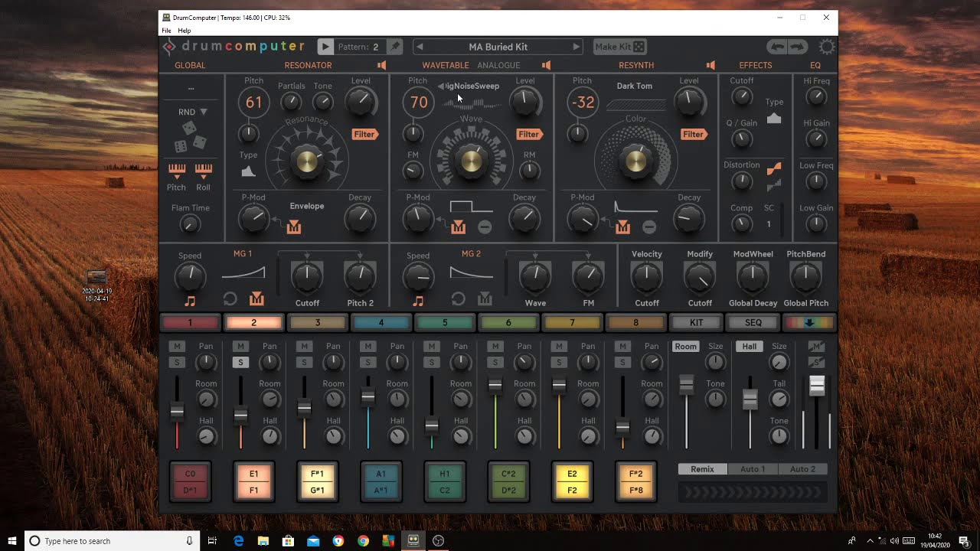Viewport: 980px width, 551px height.
Task: Click the Room reverb button
Action: click(x=686, y=347)
